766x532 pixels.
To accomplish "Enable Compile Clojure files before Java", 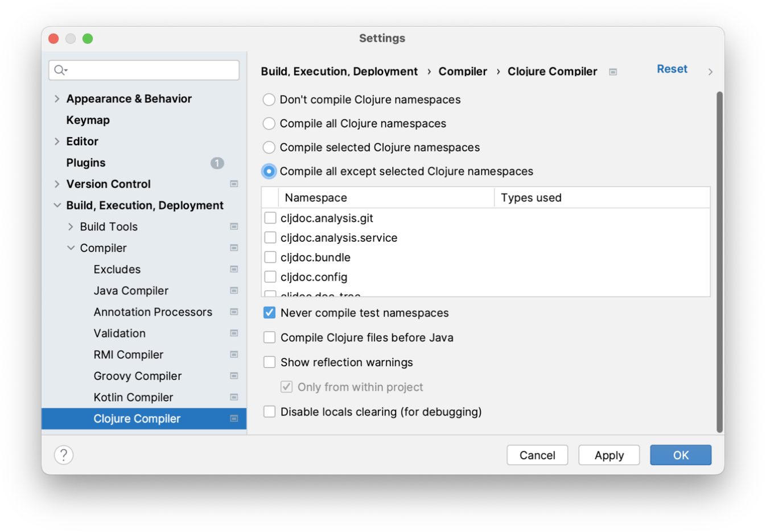I will coord(270,337).
